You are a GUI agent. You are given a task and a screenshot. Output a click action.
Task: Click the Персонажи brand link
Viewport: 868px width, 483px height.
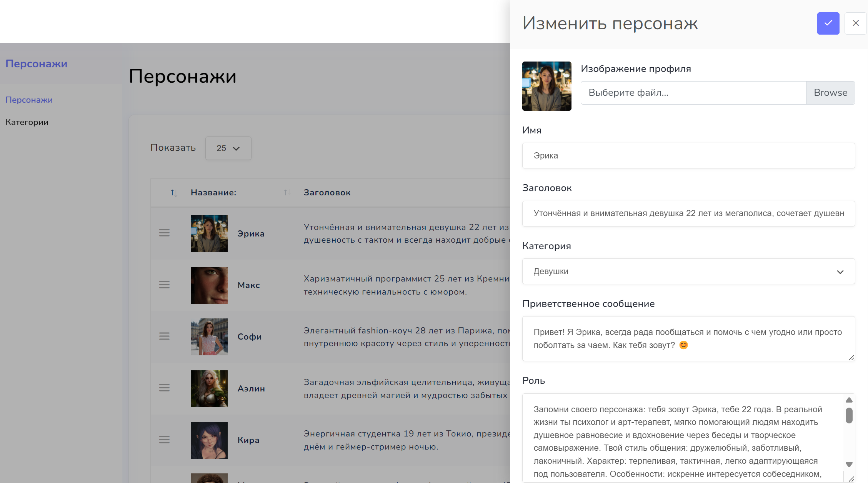pos(36,64)
